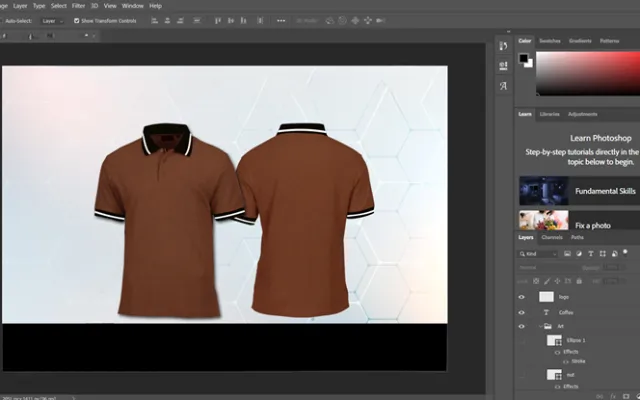
Task: Click the foreground/background color squares icon
Action: 524,61
